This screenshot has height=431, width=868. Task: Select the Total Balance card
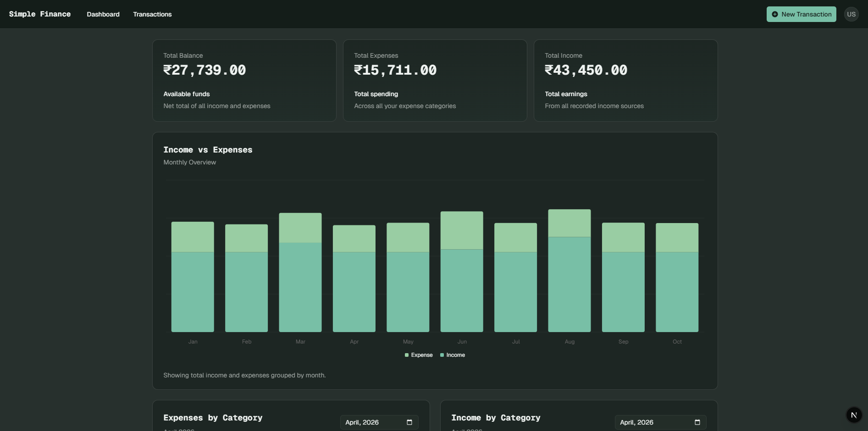[244, 81]
